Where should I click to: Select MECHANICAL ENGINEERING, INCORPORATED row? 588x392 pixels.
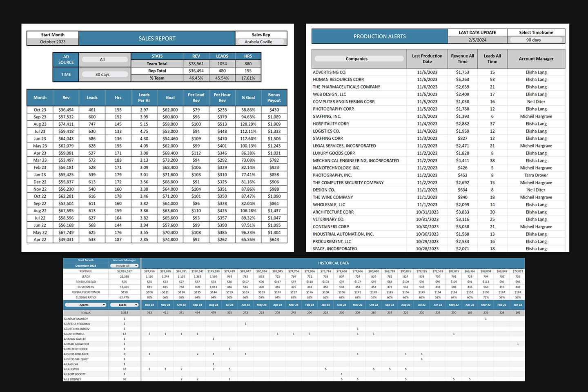(x=439, y=160)
